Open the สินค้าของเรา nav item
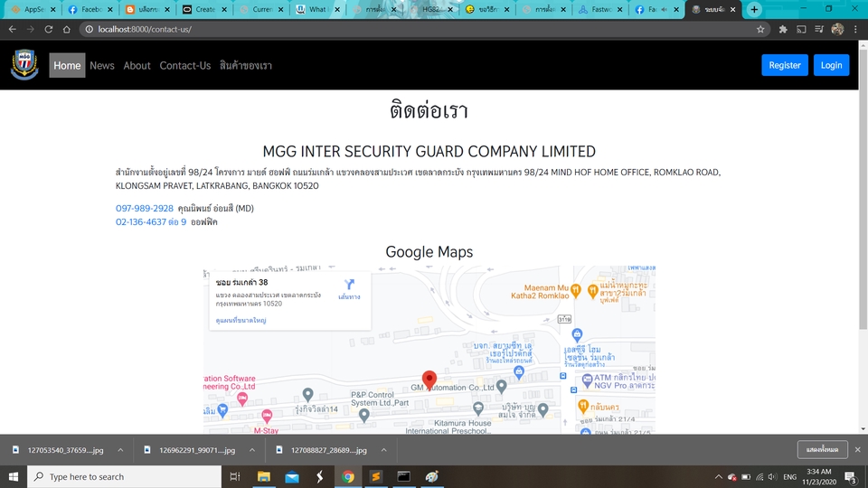The image size is (868, 488). click(246, 65)
